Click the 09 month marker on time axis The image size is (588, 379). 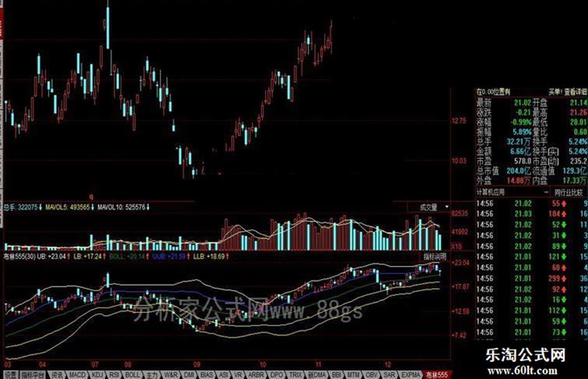pyautogui.click(x=197, y=364)
